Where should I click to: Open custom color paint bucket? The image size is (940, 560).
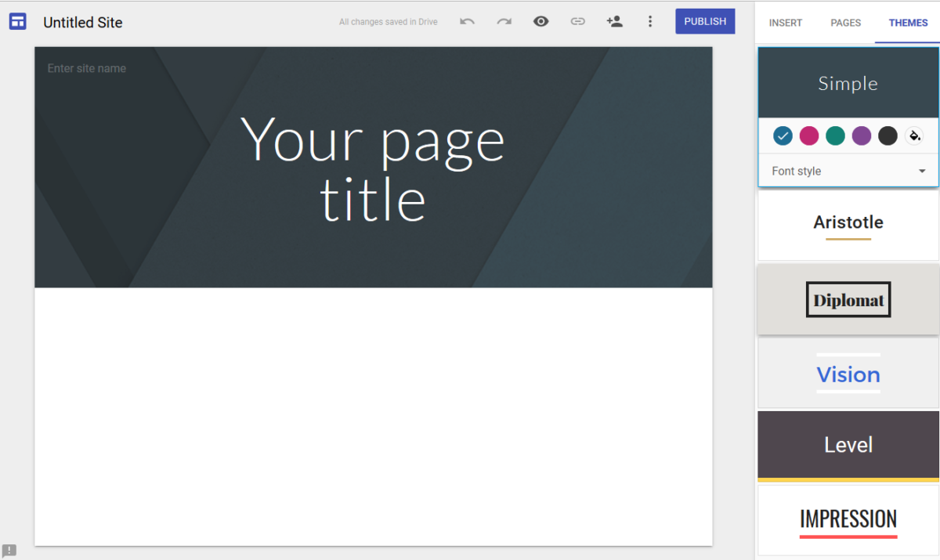point(914,136)
